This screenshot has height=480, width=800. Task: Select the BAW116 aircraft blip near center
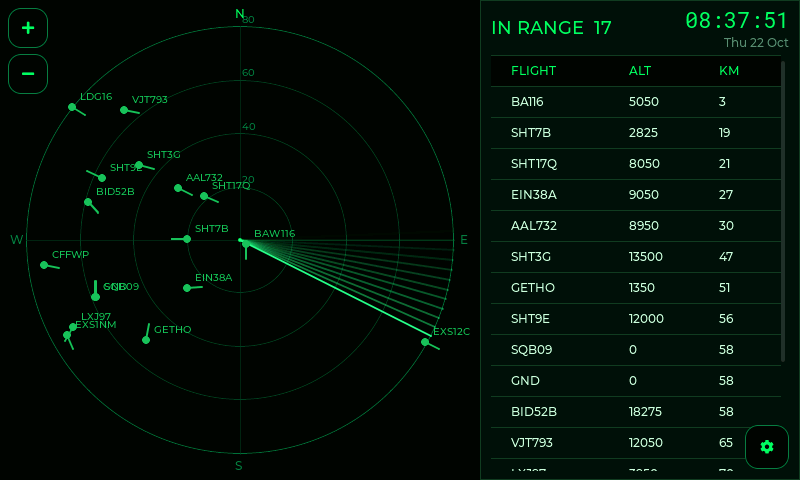click(x=246, y=244)
